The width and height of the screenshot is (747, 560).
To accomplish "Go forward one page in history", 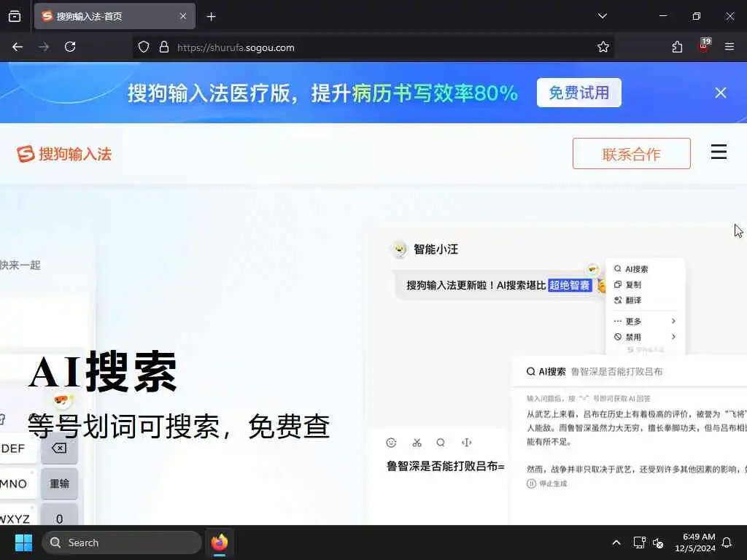I will (x=44, y=47).
